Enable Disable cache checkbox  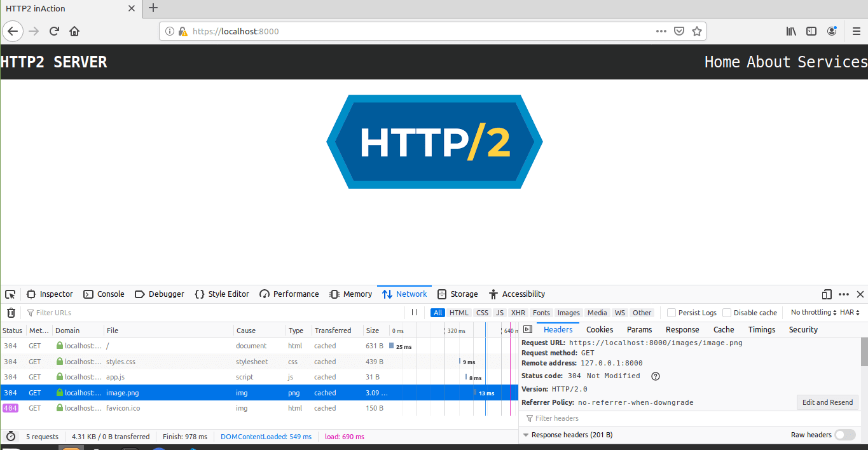[727, 313]
